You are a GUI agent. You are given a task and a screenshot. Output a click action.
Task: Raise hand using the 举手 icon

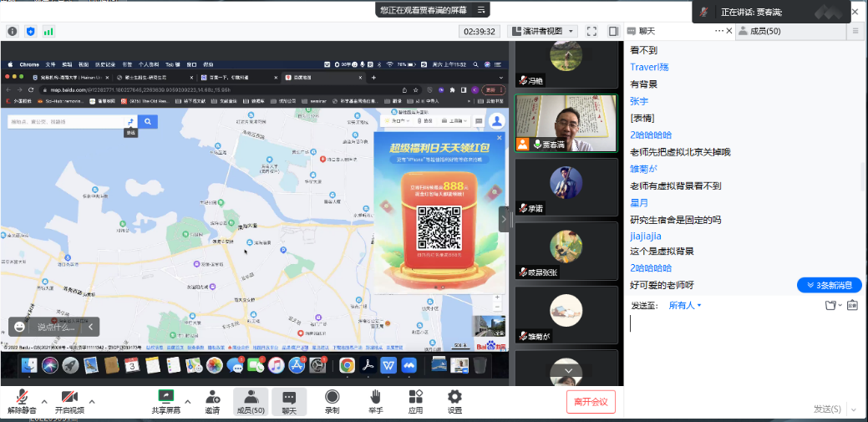click(376, 401)
